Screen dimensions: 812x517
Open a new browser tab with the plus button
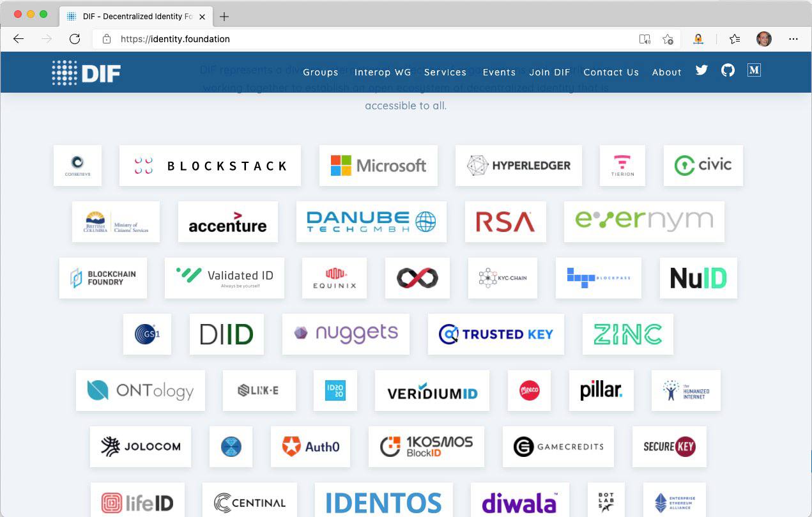point(224,17)
